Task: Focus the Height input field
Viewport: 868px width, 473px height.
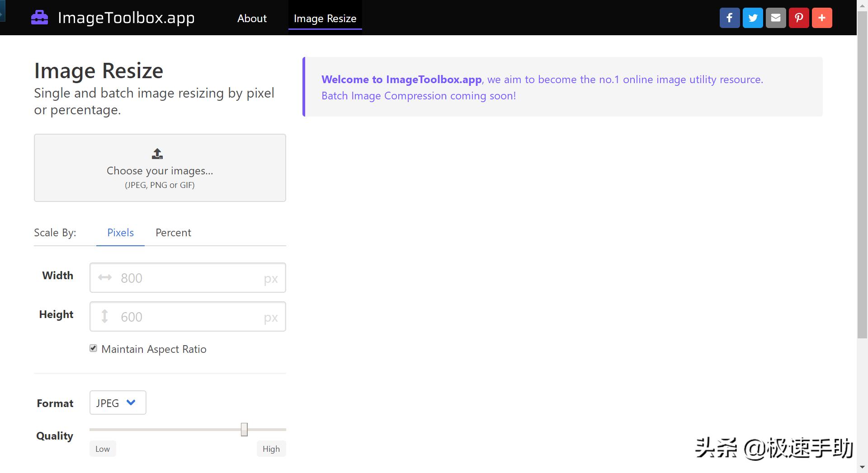Action: point(190,317)
